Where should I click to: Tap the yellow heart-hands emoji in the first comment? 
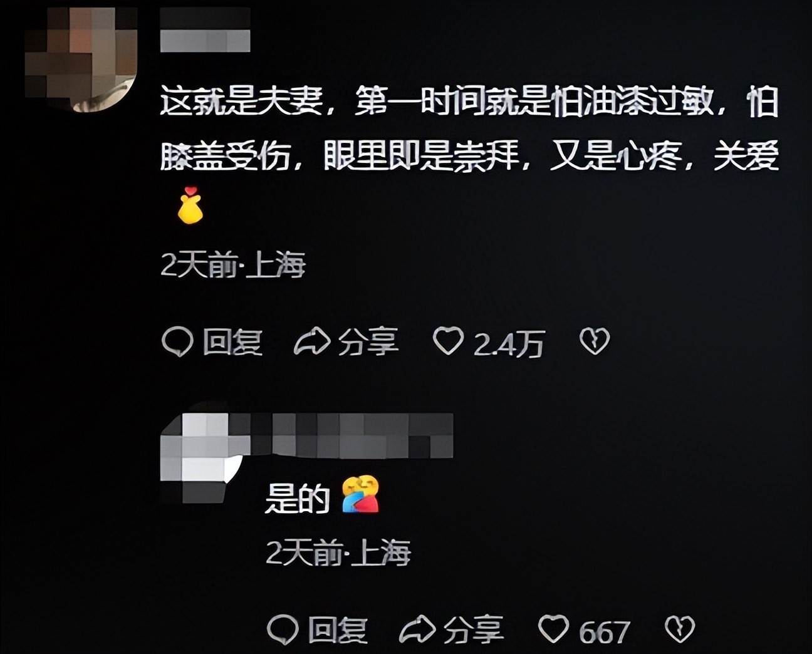(189, 205)
